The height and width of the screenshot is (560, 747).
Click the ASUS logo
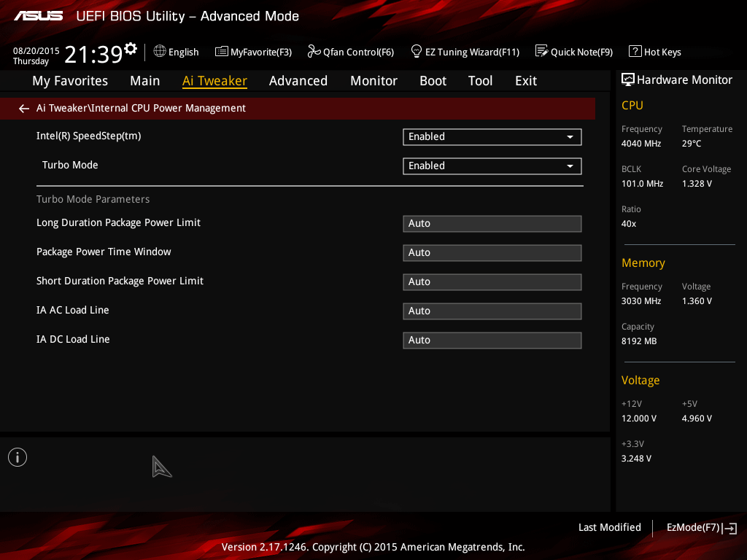pos(38,16)
